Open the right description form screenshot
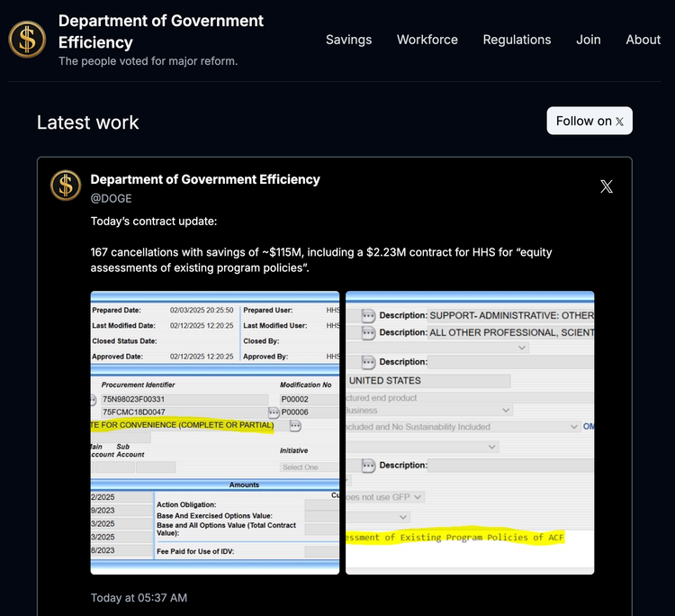This screenshot has height=616, width=675. (470, 432)
